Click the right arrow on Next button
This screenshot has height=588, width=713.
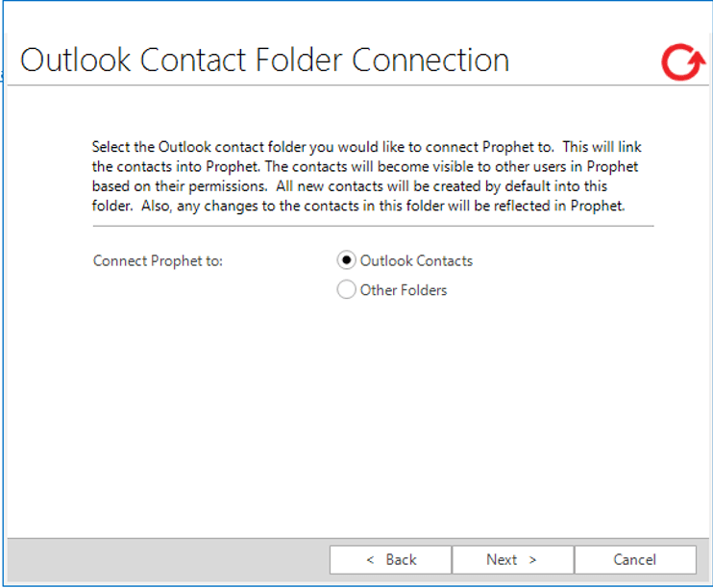click(532, 560)
